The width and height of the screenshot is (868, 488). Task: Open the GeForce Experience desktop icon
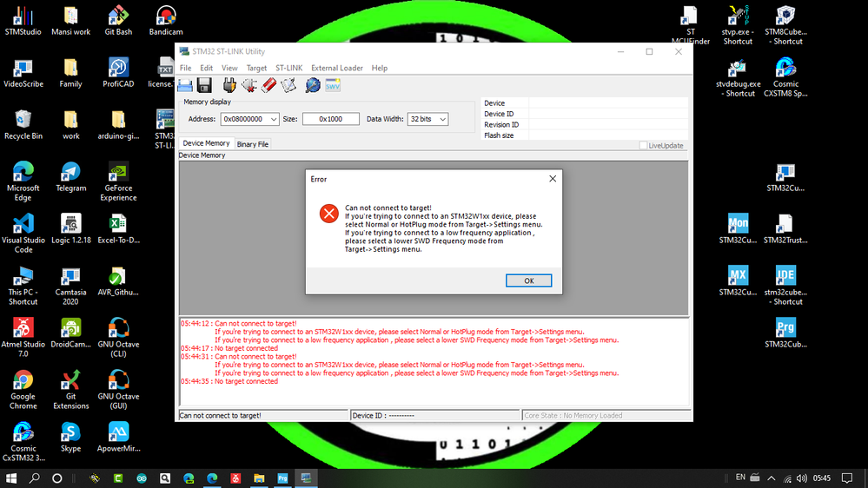(118, 181)
